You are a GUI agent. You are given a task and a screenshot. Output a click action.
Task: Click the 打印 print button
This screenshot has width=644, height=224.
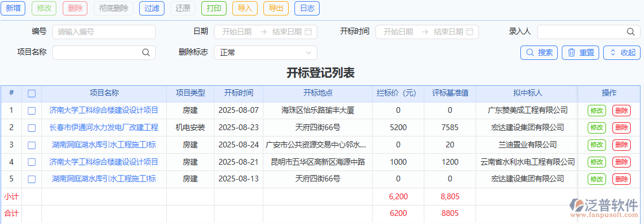click(214, 8)
